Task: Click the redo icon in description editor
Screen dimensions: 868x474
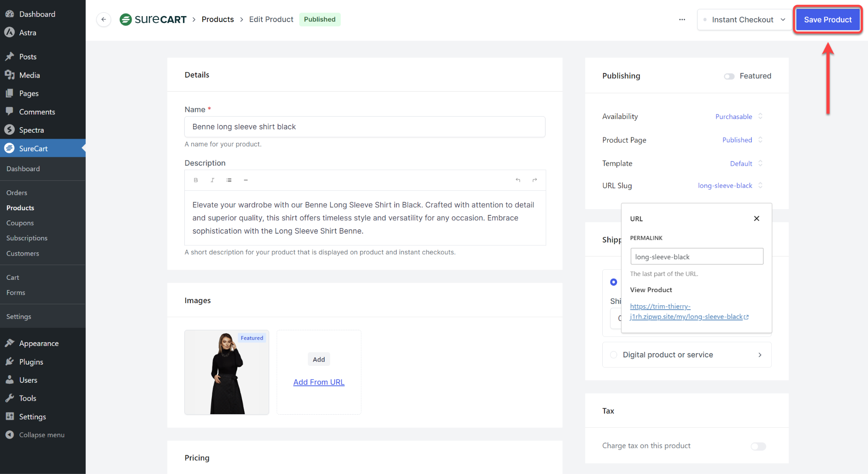Action: pyautogui.click(x=535, y=180)
